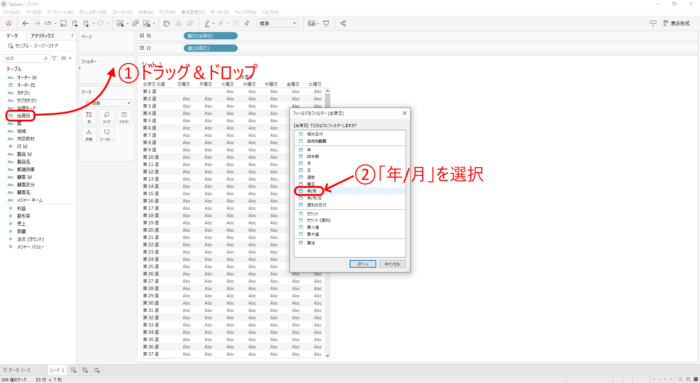This screenshot has height=383, width=700.
Task: Open dropdown arrow beside new worksheet icon
Action: pyautogui.click(x=127, y=23)
